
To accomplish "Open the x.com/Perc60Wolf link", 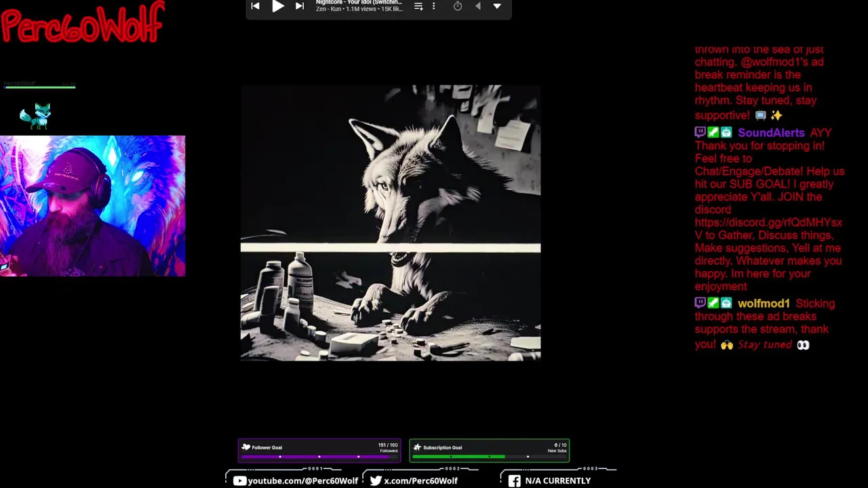I will click(420, 481).
